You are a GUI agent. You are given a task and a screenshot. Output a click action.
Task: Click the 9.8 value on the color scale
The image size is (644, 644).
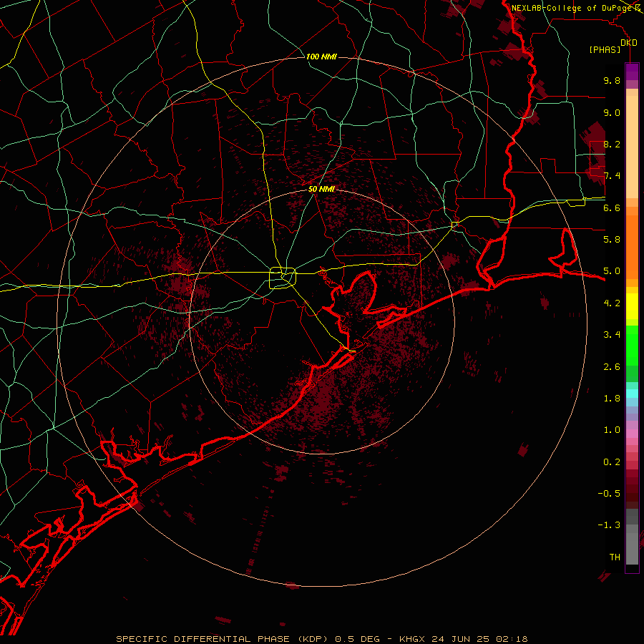click(612, 80)
